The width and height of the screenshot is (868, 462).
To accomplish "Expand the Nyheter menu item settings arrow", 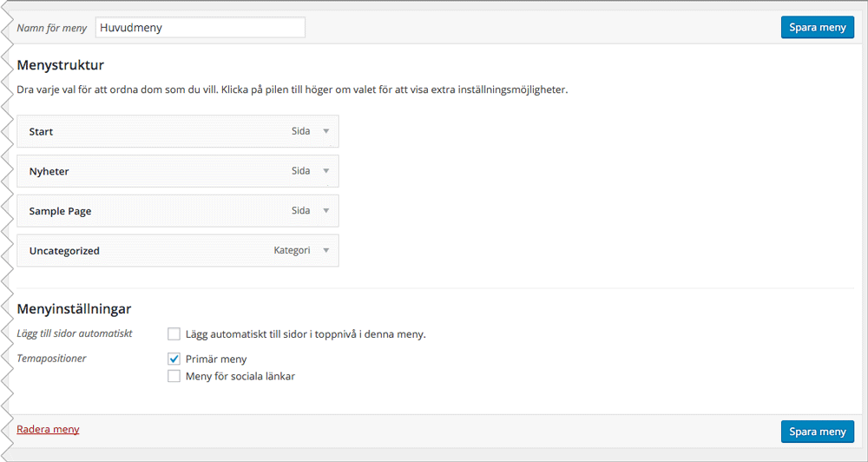I will coord(326,171).
